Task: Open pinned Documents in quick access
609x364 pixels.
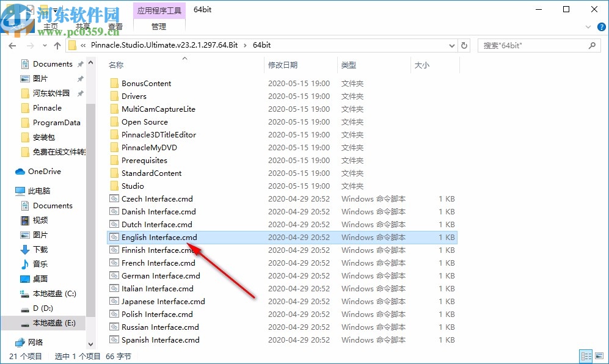Action: point(46,64)
